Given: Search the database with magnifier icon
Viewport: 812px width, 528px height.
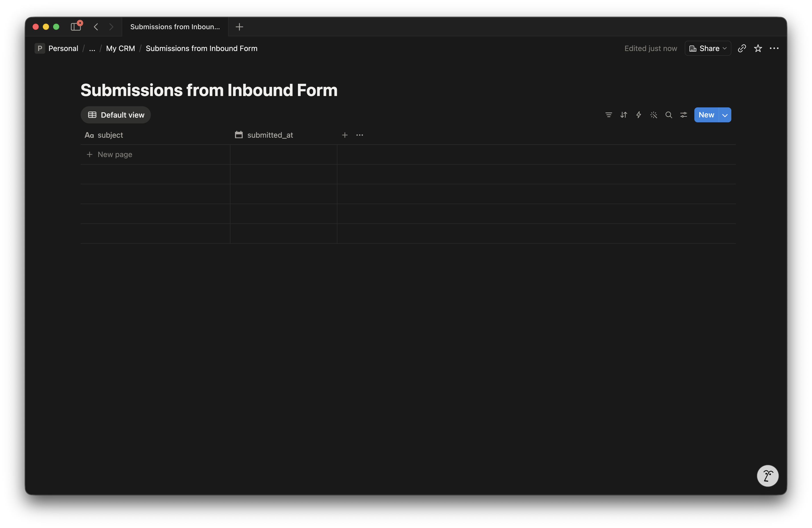Looking at the screenshot, I should coord(668,115).
